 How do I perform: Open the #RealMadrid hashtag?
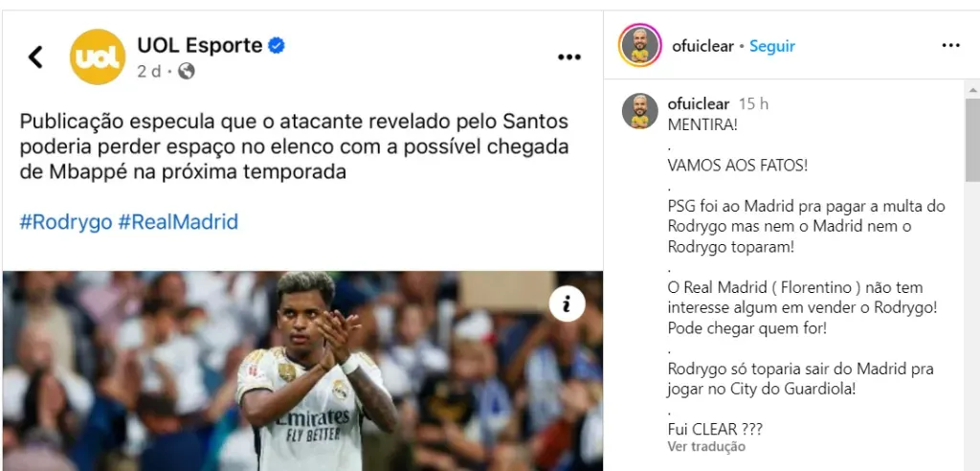click(178, 222)
